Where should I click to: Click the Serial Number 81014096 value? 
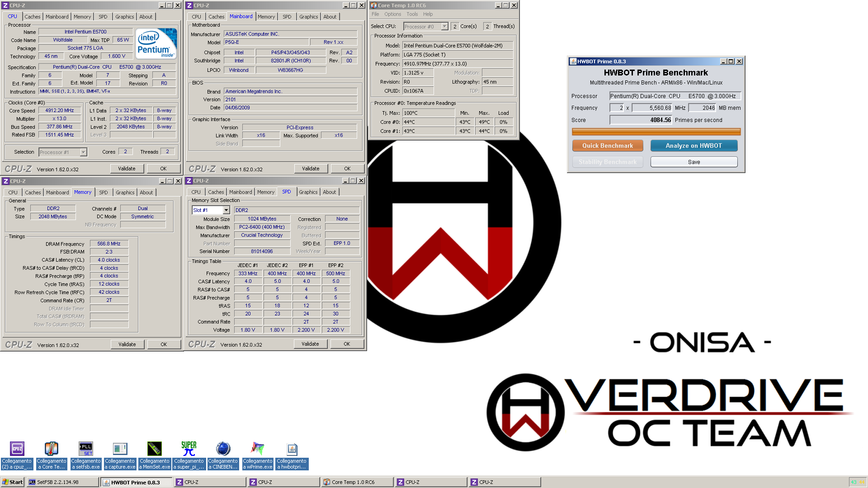point(262,251)
